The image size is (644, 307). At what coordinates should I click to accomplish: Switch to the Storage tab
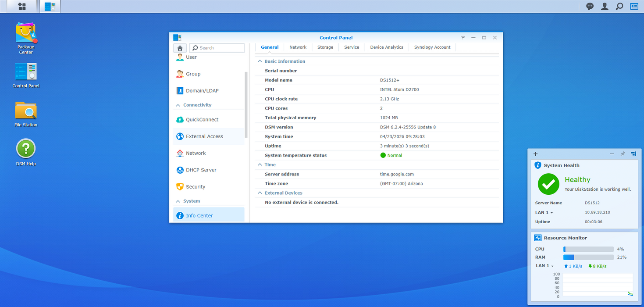click(x=325, y=47)
